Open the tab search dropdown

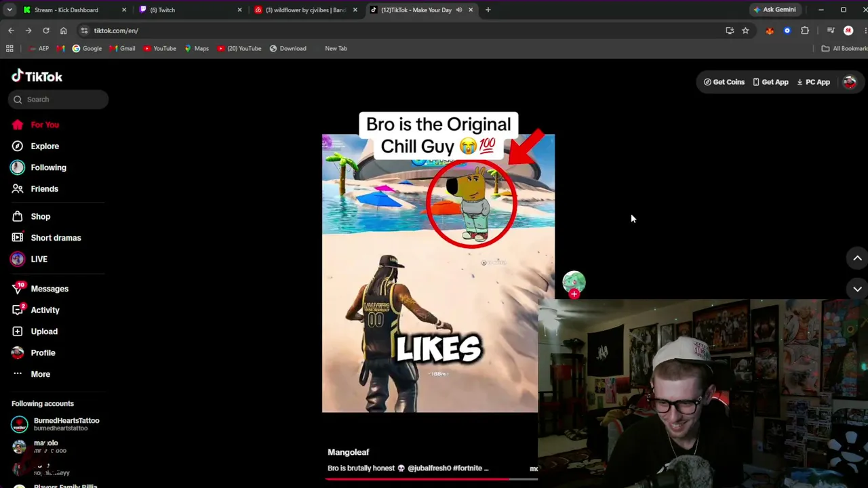[x=9, y=10]
